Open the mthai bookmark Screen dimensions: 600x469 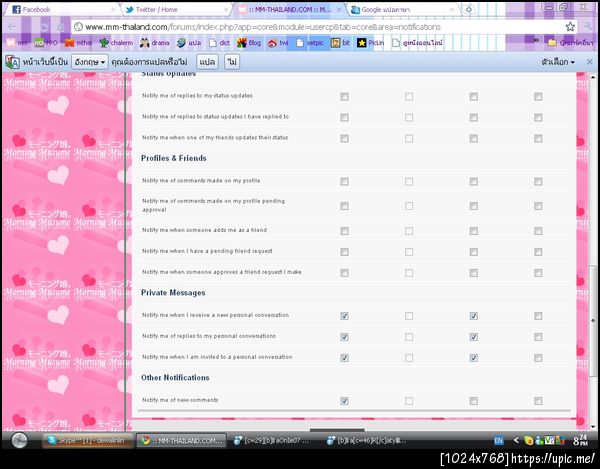click(x=79, y=43)
